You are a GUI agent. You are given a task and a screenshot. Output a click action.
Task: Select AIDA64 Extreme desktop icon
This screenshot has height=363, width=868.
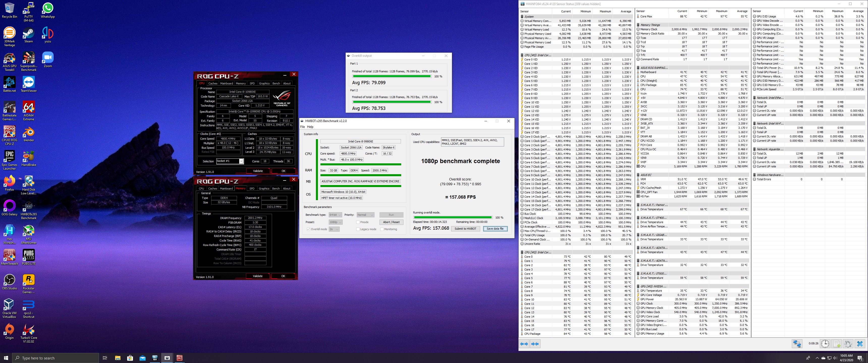tap(29, 111)
